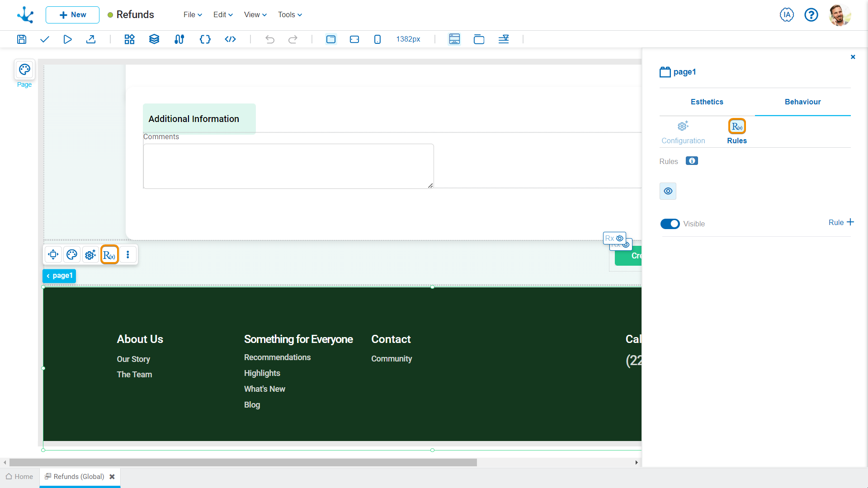
Task: Switch to the Esthetics tab
Action: [707, 102]
